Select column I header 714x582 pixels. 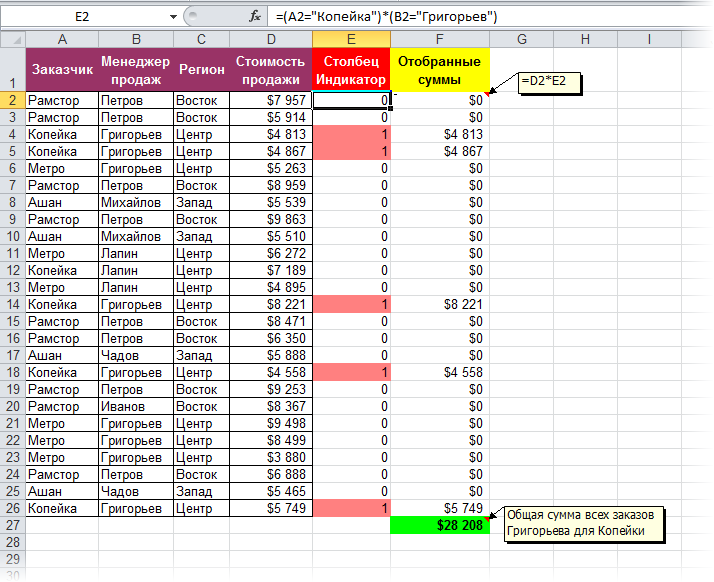click(649, 39)
